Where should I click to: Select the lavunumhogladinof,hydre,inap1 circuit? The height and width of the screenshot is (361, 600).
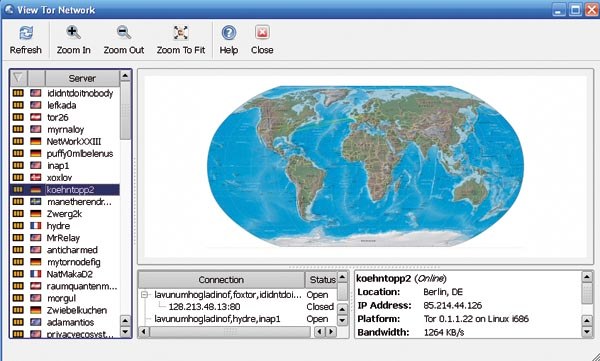217,319
